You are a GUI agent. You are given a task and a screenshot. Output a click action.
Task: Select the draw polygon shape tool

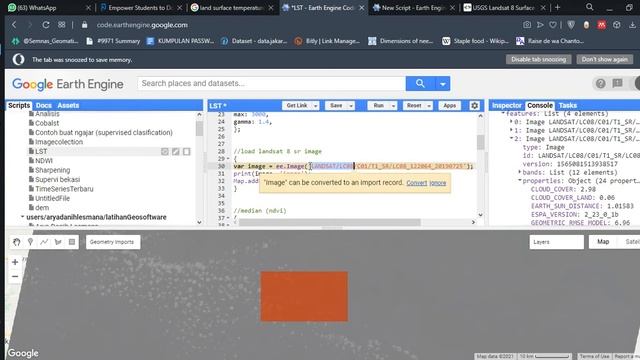coord(58,242)
